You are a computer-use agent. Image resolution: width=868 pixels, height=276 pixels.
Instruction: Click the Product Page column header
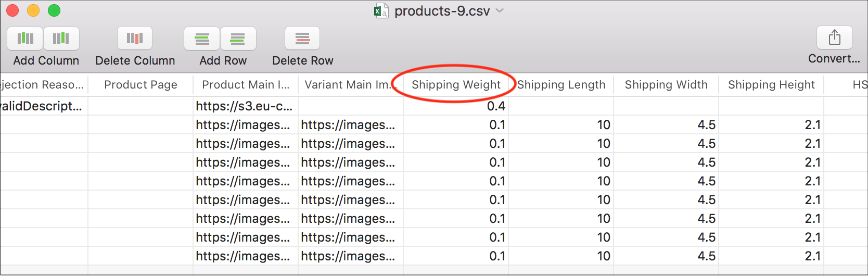coord(141,85)
